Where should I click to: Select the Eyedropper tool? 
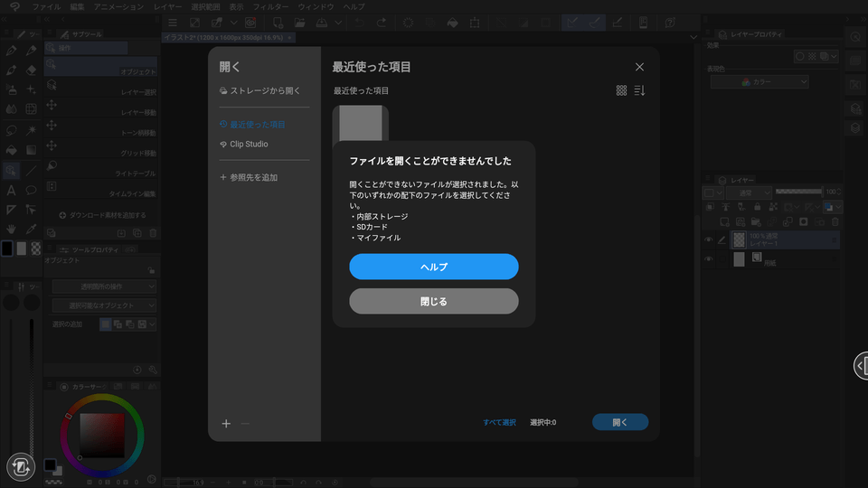point(31,229)
